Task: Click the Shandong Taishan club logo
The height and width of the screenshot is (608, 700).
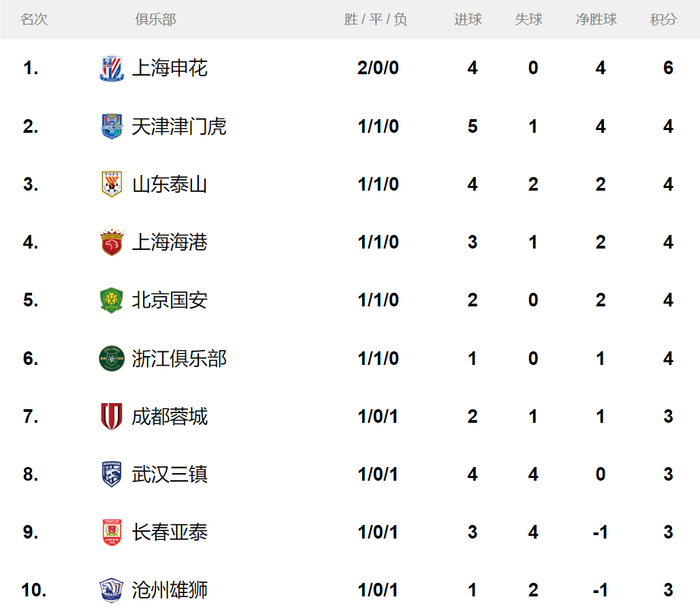Action: point(111,184)
